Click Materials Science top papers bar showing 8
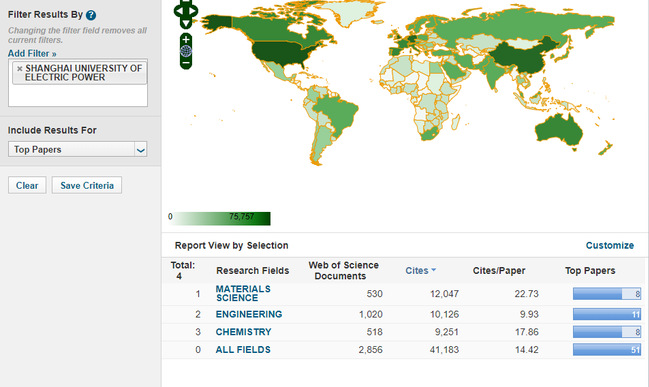 click(607, 294)
